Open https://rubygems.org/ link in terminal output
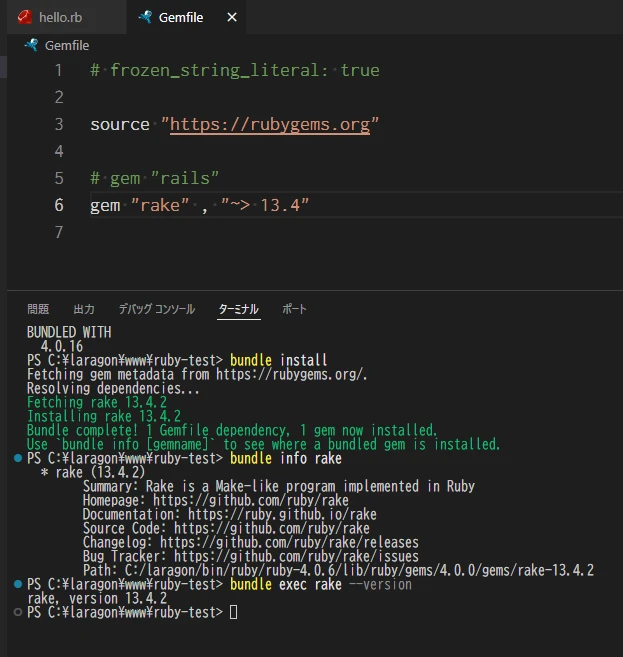This screenshot has height=657, width=623. [x=291, y=374]
